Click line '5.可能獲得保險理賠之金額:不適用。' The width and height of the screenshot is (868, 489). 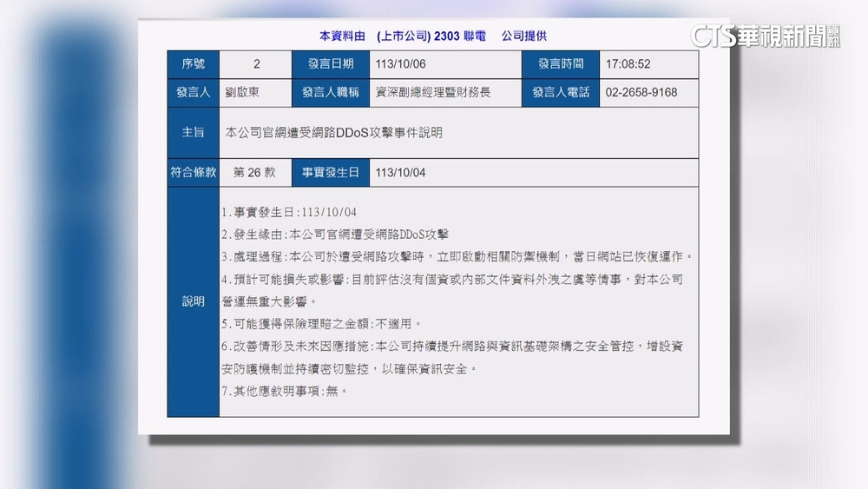pos(322,324)
